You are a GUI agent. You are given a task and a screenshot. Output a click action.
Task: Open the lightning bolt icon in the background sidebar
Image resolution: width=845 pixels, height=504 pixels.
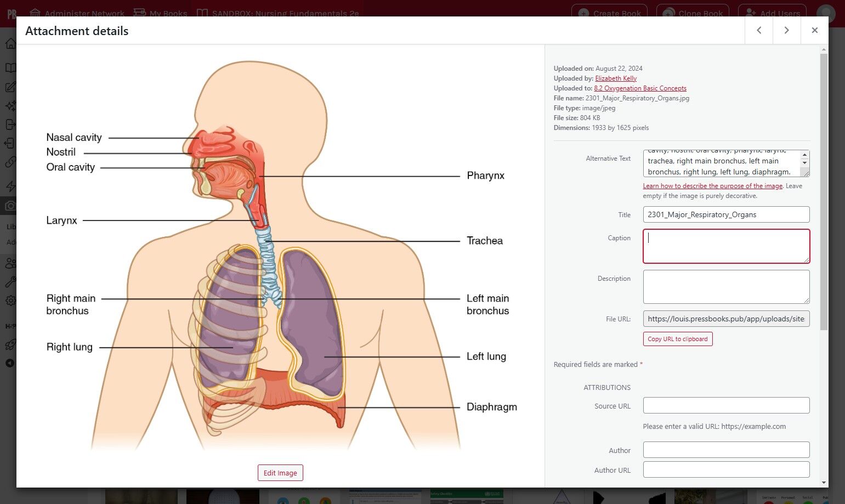point(10,186)
